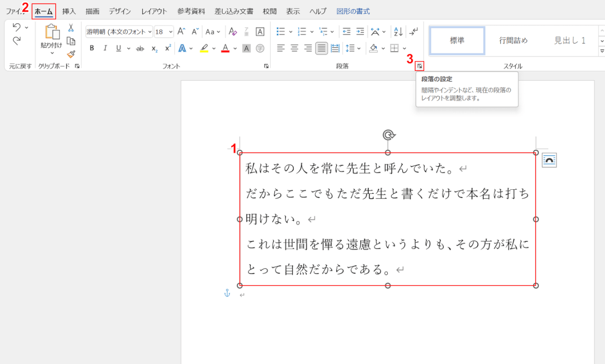Apply paragraph shading fill color

tap(374, 48)
